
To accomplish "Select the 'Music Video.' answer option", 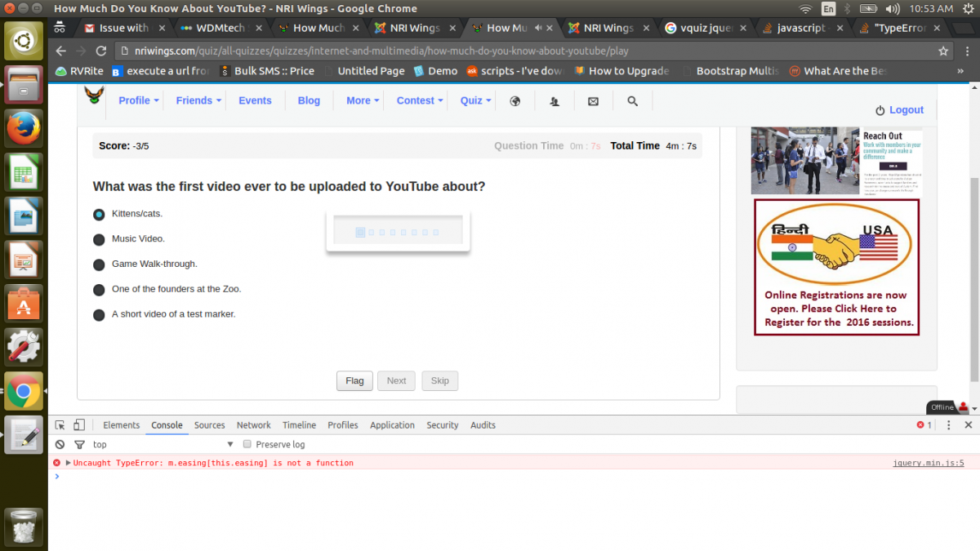I will pos(99,239).
